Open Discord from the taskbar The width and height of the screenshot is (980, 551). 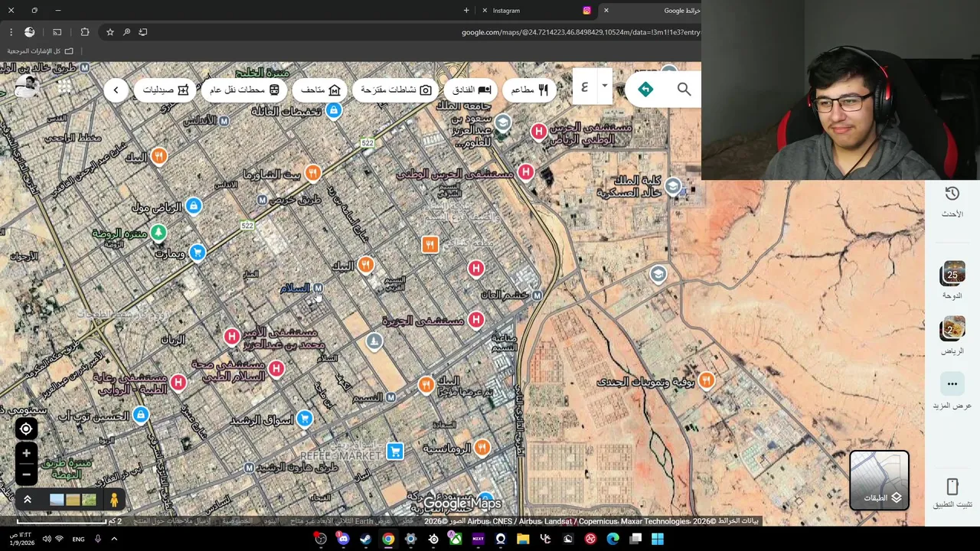343,539
